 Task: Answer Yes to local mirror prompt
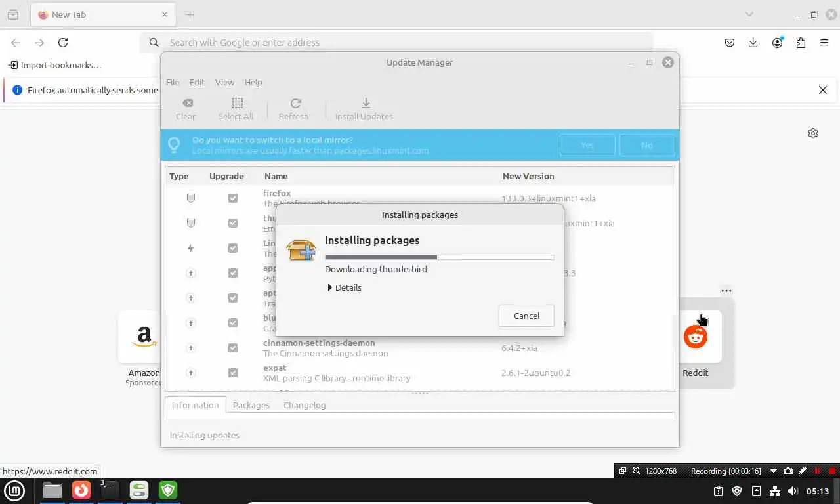coord(587,145)
